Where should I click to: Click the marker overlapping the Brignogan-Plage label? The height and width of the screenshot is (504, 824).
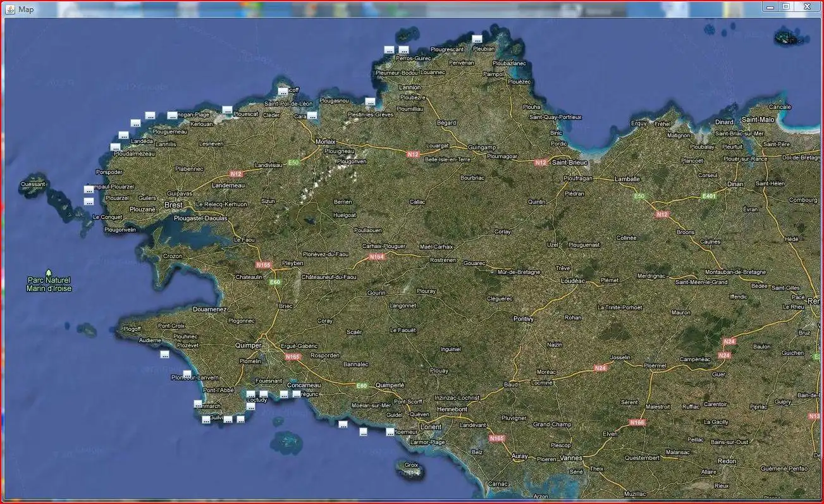point(172,115)
